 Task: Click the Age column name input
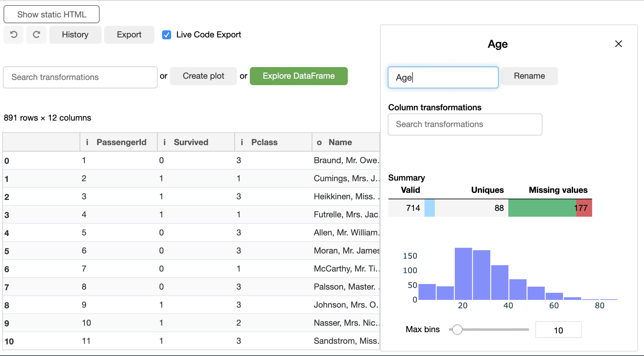click(x=443, y=77)
